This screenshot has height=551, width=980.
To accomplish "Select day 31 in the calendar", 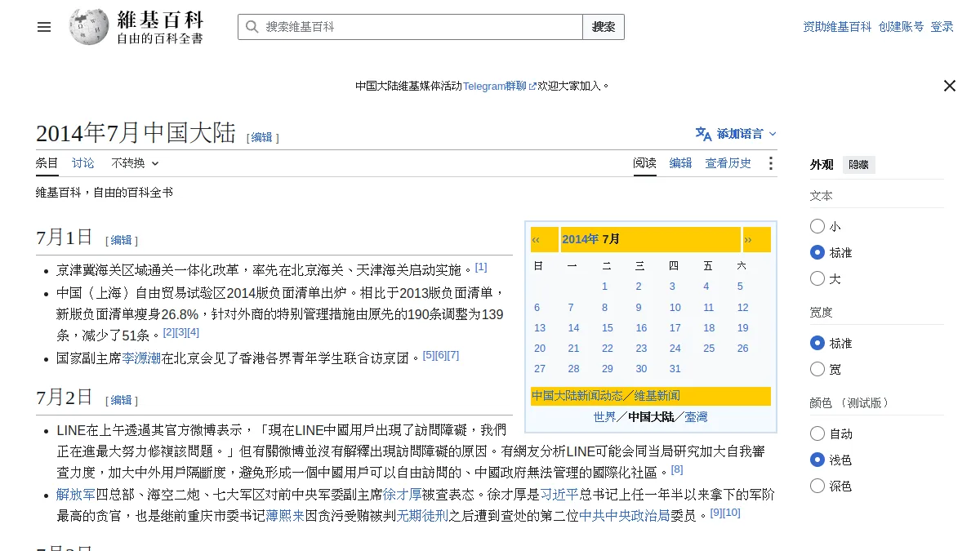I will tap(675, 369).
